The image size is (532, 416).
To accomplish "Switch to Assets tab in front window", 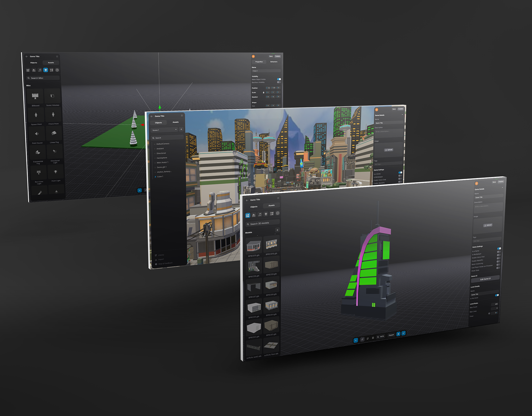I will 271,205.
